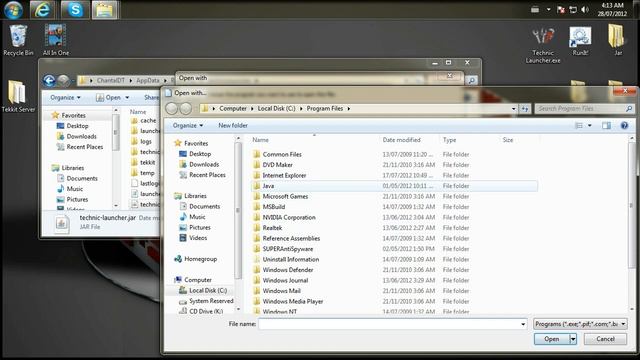Select the All In One desktop icon
This screenshot has width=640, height=360.
click(56, 40)
